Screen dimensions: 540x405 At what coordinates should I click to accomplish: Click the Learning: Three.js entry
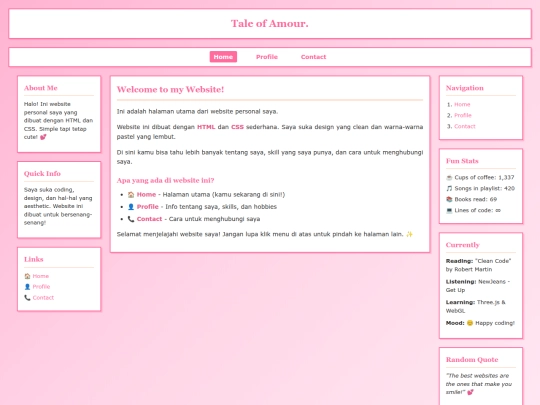476,307
